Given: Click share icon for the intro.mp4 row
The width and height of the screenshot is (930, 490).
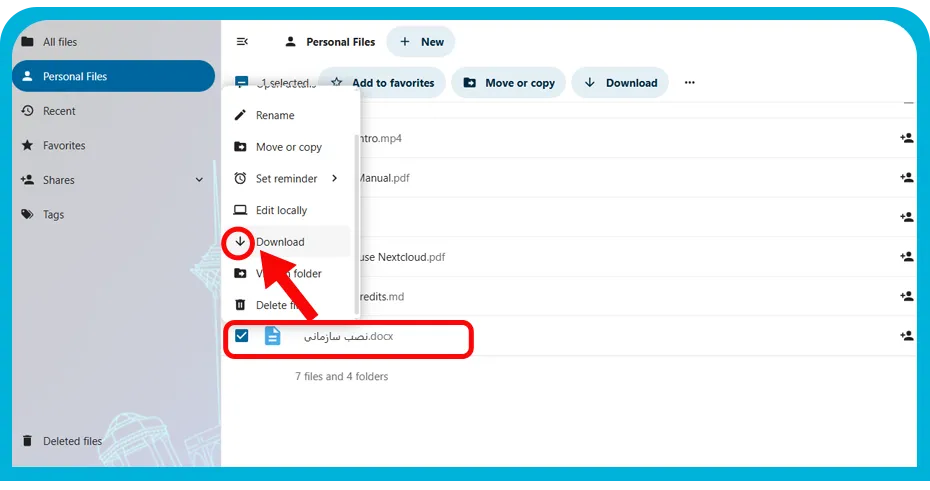Looking at the screenshot, I should click(906, 138).
